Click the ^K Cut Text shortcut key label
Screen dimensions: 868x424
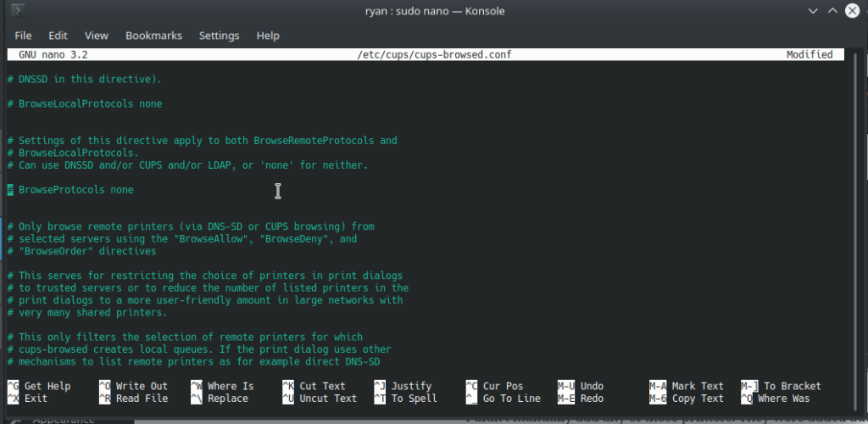click(314, 387)
